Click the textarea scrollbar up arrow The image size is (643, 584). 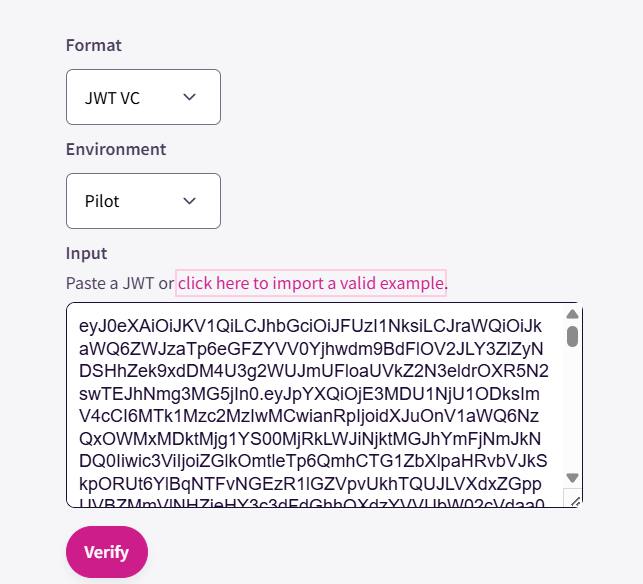[x=572, y=315]
